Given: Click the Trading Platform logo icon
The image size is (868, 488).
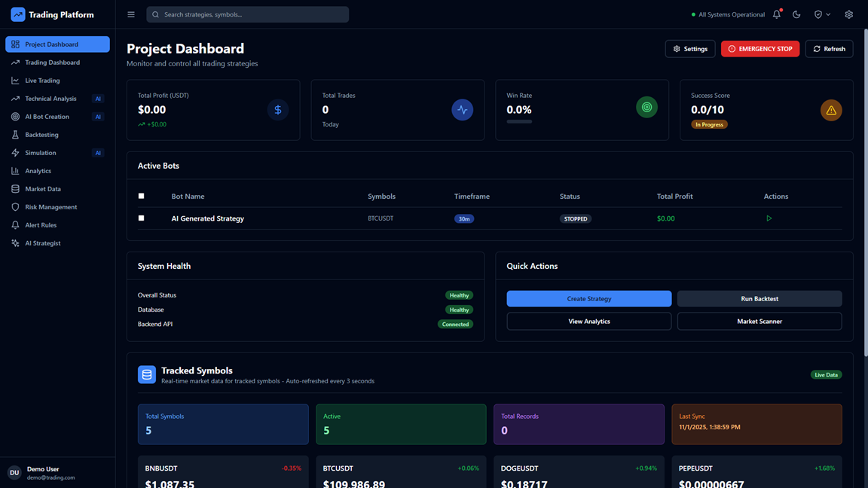Looking at the screenshot, I should (x=17, y=14).
